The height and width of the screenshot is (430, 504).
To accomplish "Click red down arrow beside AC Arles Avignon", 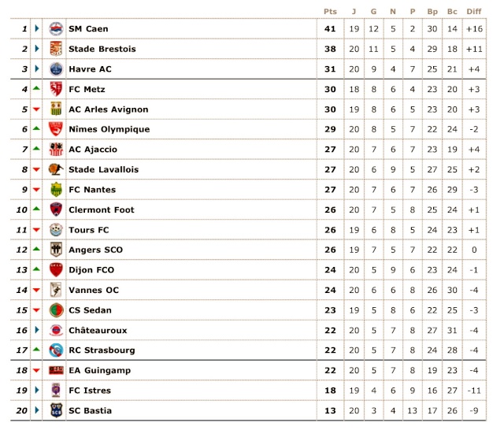I will click(x=36, y=109).
